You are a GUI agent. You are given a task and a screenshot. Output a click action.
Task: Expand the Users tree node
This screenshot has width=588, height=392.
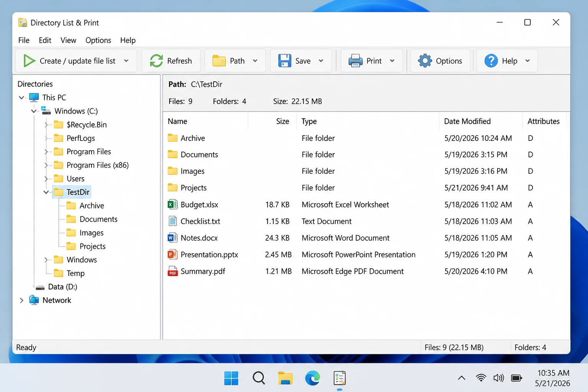(46, 179)
